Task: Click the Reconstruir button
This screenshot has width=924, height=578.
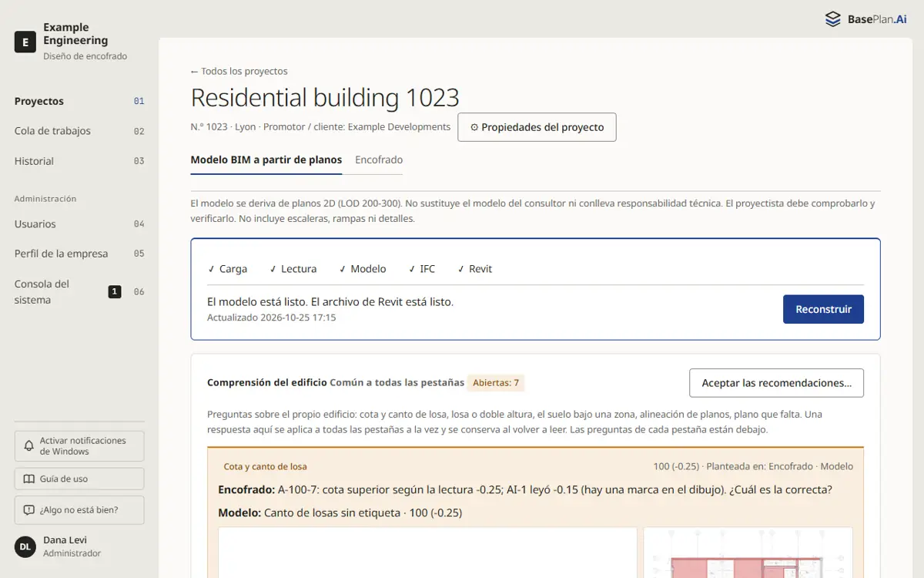Action: [x=823, y=309]
